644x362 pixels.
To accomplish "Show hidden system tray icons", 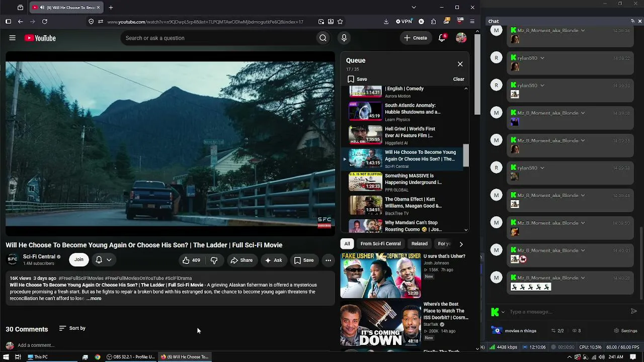I will 570,357.
